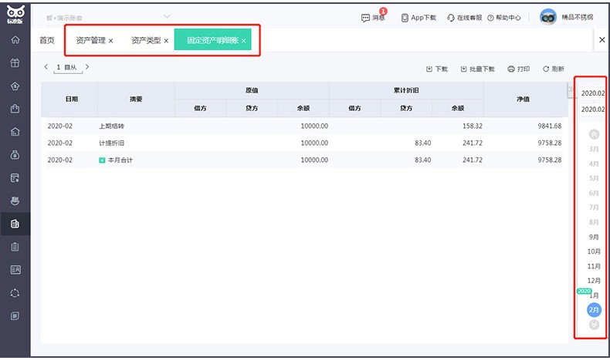Screen dimensions: 610x364
Task: Select 3月 in the month list
Action: pos(594,149)
